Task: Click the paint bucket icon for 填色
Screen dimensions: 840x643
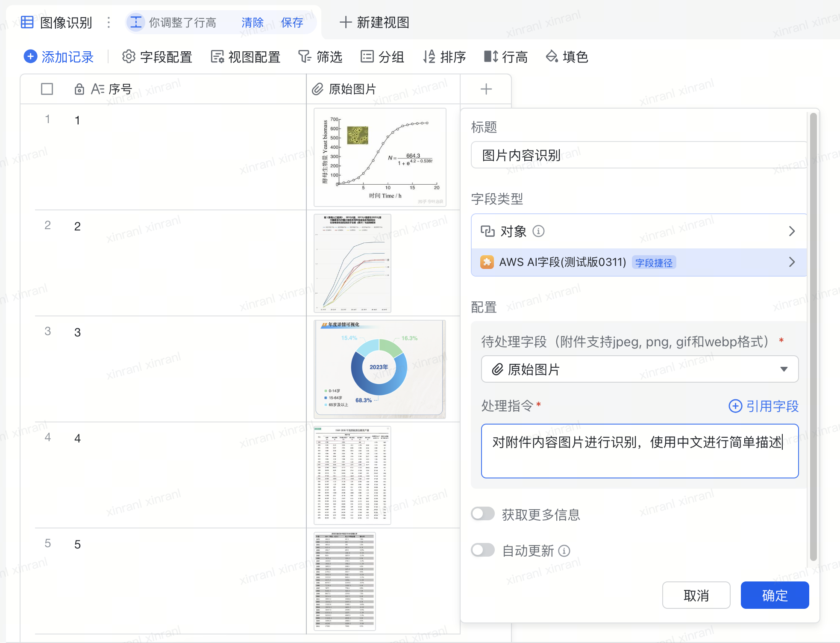Action: (552, 56)
